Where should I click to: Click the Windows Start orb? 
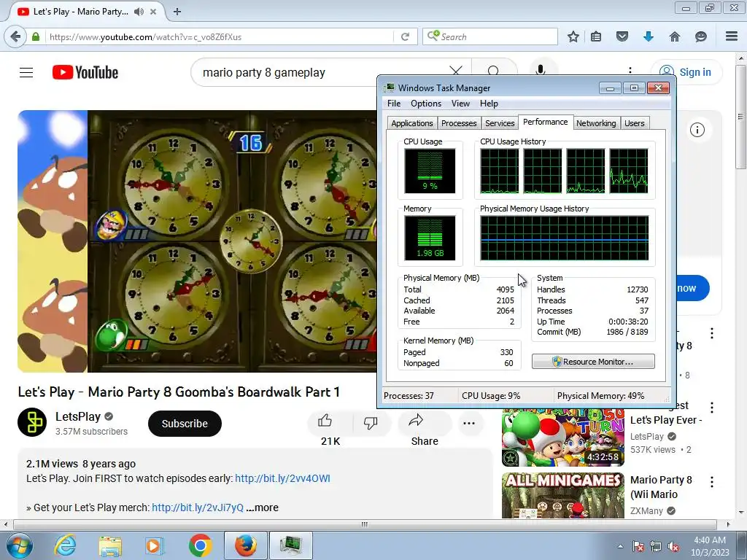point(18,545)
